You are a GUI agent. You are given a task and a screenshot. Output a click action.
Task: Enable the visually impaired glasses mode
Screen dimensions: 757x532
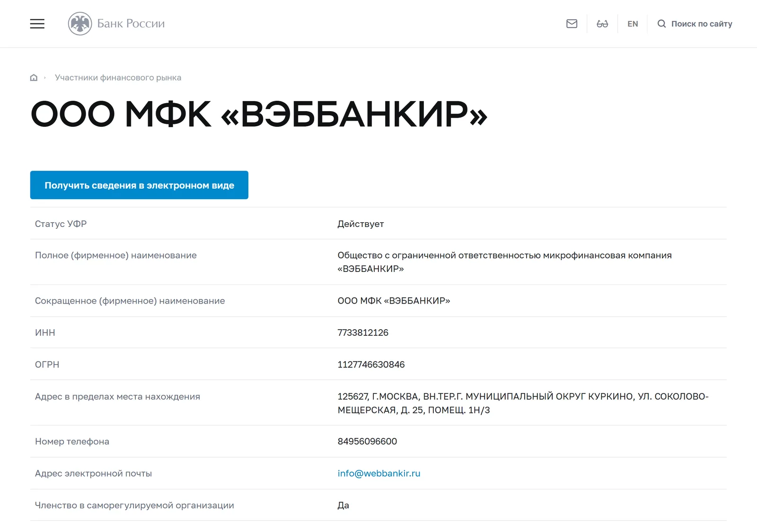coord(602,24)
